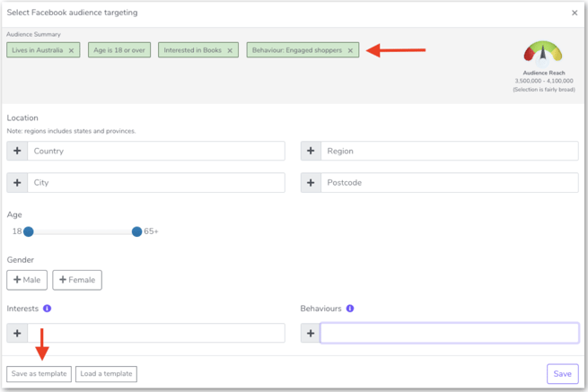Viewport: 588px width, 392px height.
Task: Focus the Region input field
Action: [450, 151]
